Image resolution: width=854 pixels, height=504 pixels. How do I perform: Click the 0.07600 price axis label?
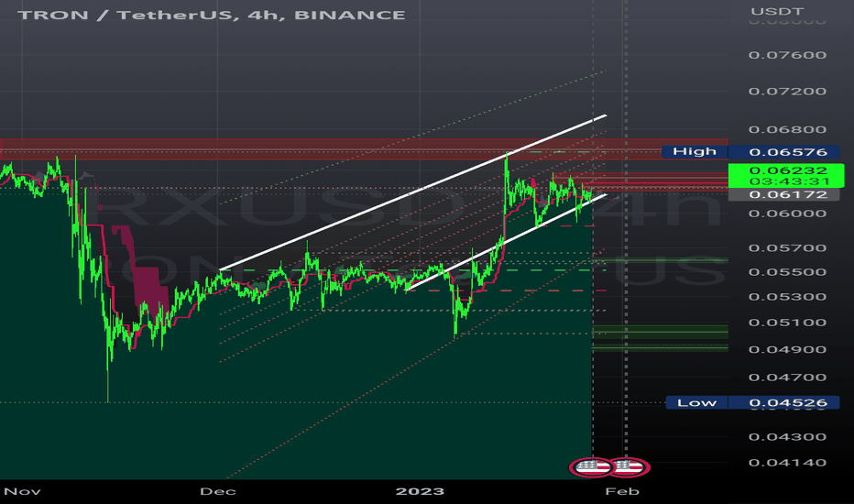pyautogui.click(x=787, y=55)
